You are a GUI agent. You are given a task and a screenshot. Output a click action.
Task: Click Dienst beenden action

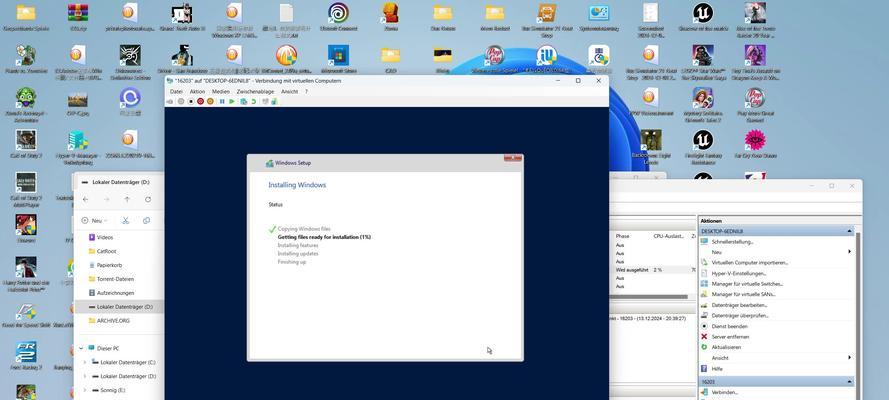coord(730,326)
